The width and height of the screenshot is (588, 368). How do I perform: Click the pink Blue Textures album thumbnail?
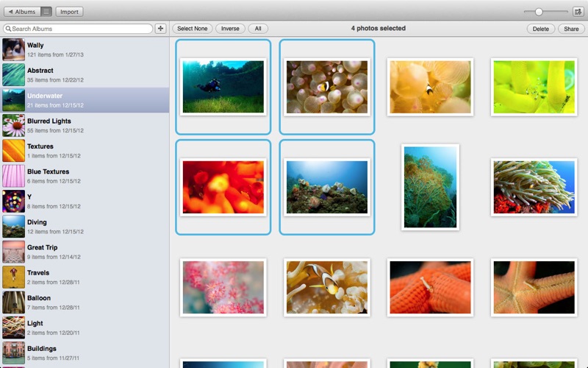13,176
